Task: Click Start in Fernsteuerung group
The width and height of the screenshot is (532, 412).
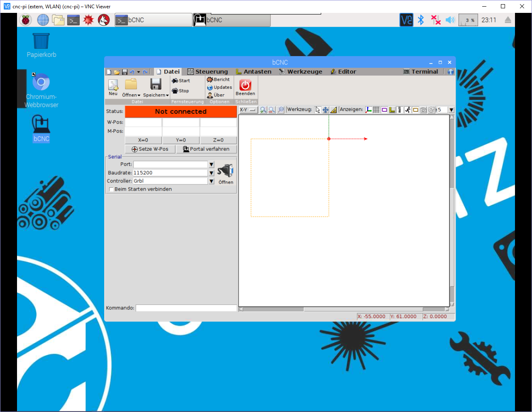Action: 181,81
